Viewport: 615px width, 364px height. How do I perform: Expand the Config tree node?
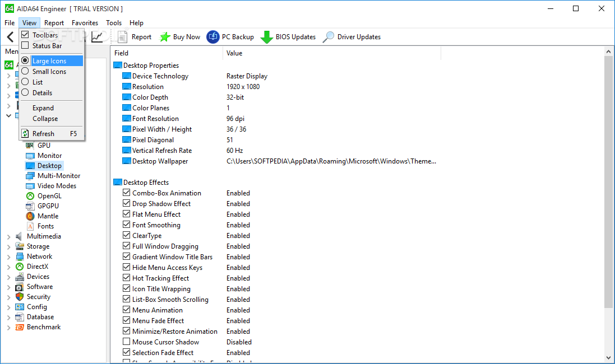(8, 307)
